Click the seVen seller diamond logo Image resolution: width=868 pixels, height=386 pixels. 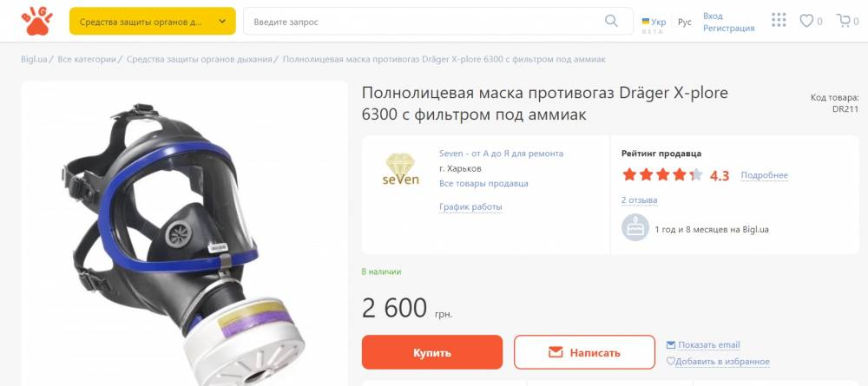tap(400, 168)
